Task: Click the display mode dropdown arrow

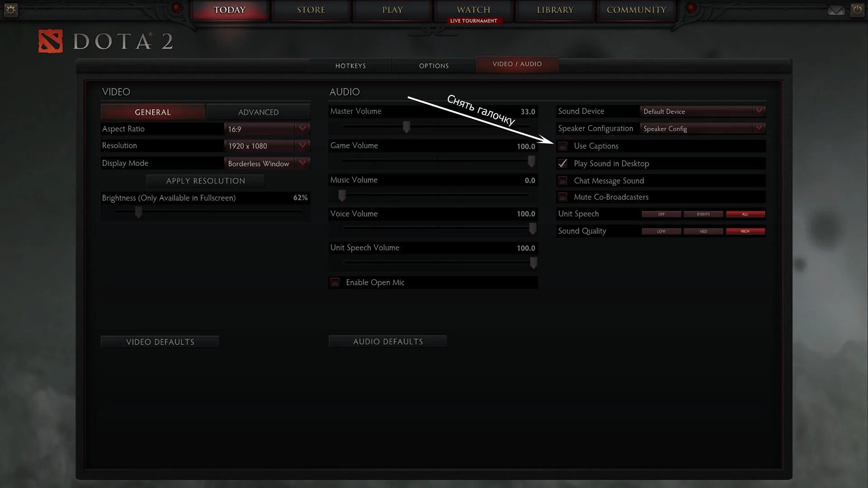Action: [x=303, y=163]
